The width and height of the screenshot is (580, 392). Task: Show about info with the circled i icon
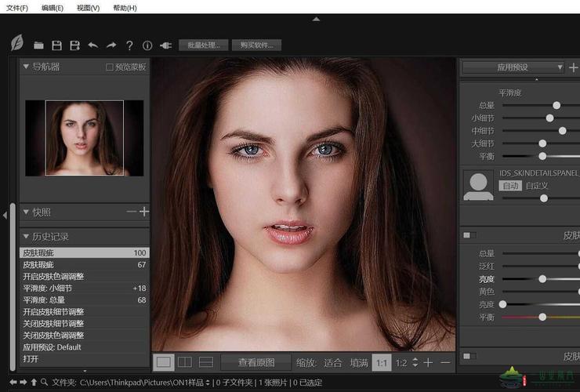coord(147,45)
